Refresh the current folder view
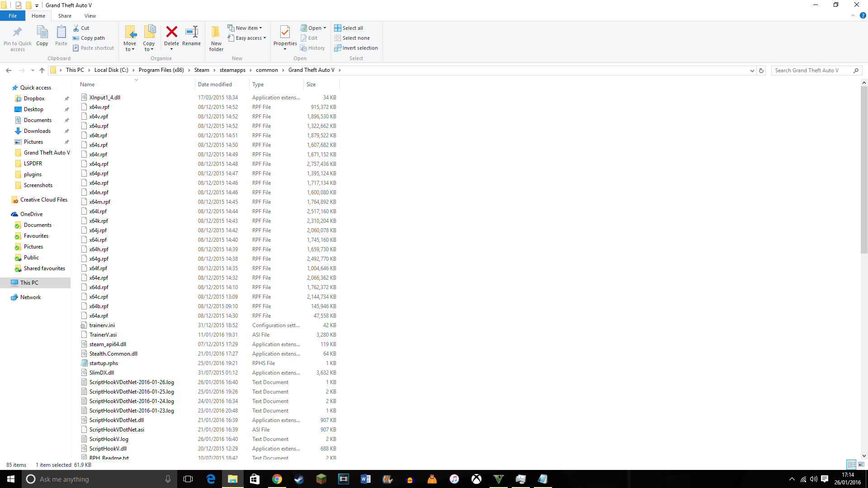The width and height of the screenshot is (868, 488). (x=761, y=70)
